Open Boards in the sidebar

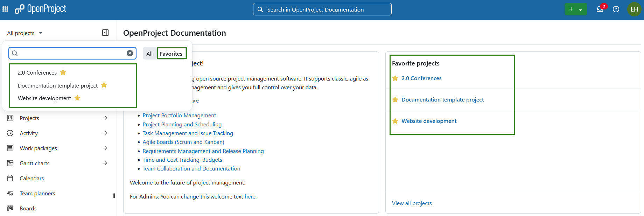click(28, 208)
